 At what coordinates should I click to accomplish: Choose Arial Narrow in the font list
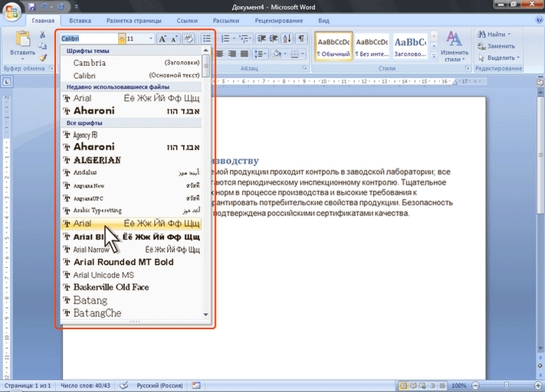tap(131, 250)
